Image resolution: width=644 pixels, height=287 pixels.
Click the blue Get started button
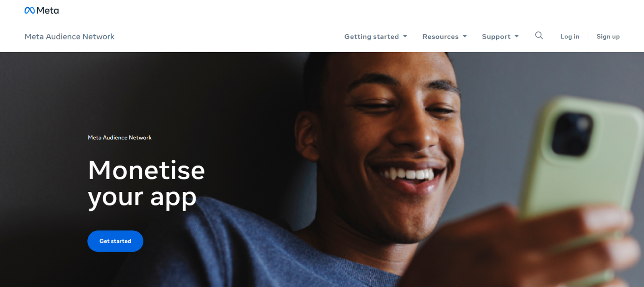pyautogui.click(x=115, y=241)
